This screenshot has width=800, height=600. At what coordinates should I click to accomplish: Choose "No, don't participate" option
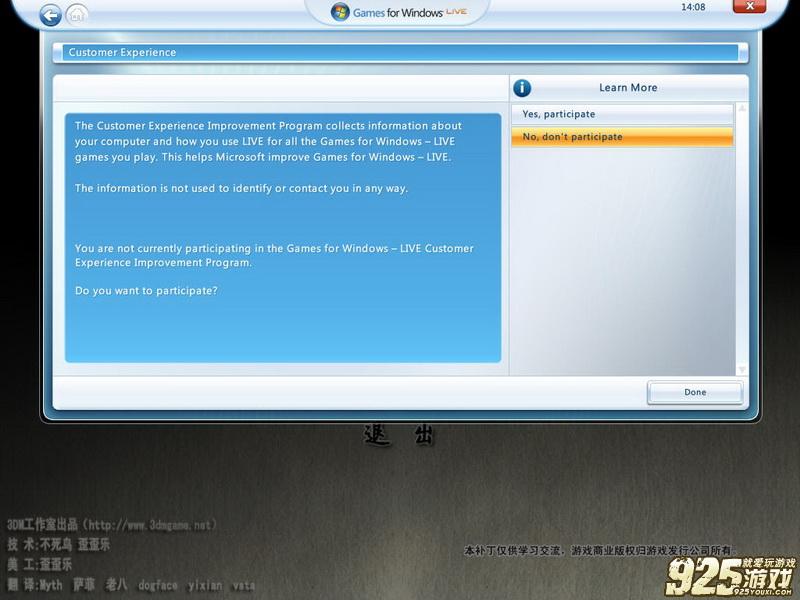tap(622, 137)
